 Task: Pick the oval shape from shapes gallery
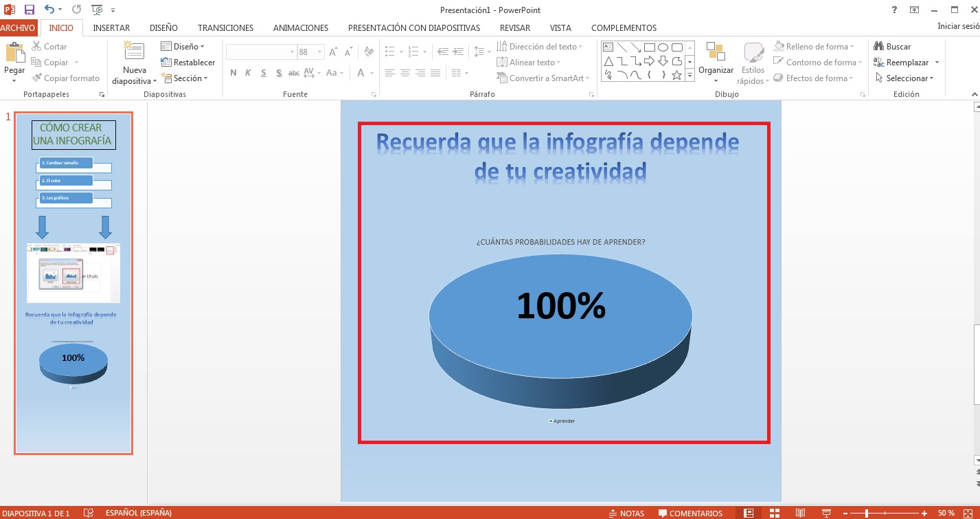coord(663,47)
